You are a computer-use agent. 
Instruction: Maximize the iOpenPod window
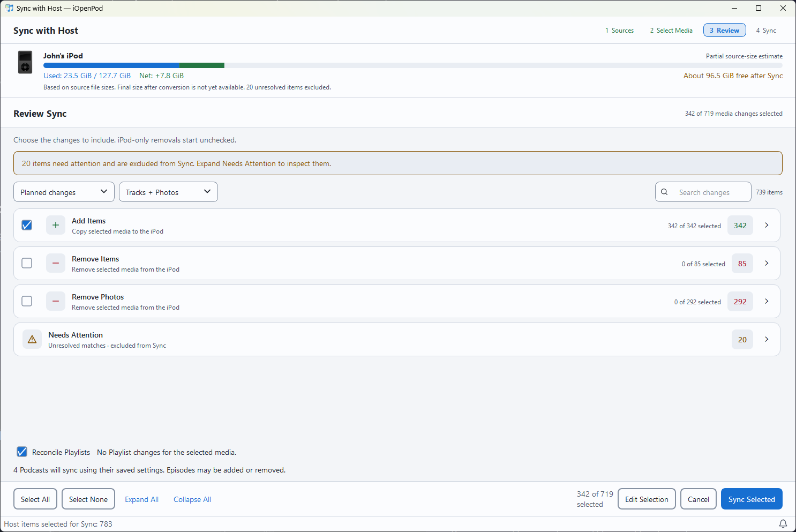tap(759, 8)
